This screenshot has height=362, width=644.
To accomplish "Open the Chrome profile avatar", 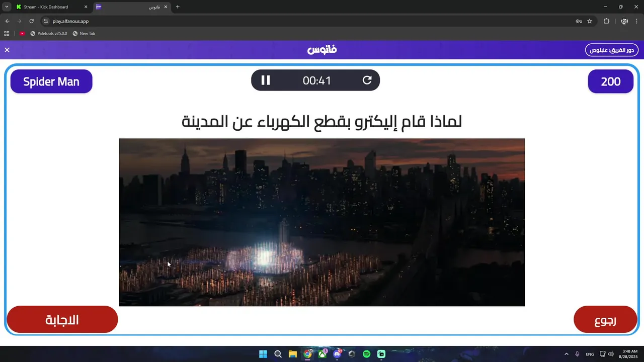I will click(624, 21).
